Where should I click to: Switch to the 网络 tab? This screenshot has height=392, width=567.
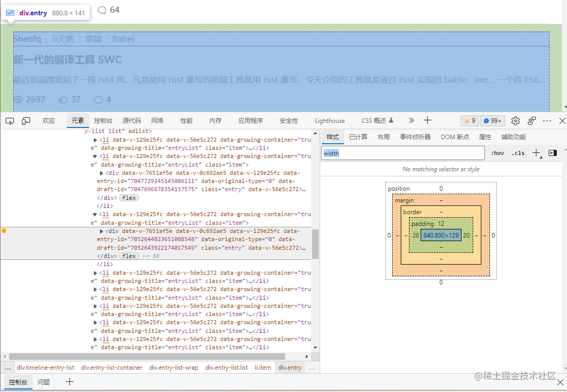coord(157,121)
